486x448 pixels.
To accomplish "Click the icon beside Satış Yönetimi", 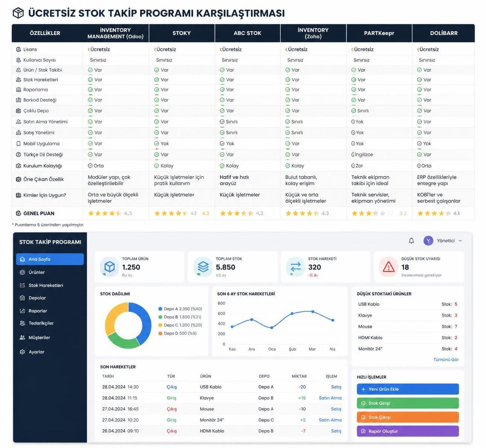I will tap(19, 133).
